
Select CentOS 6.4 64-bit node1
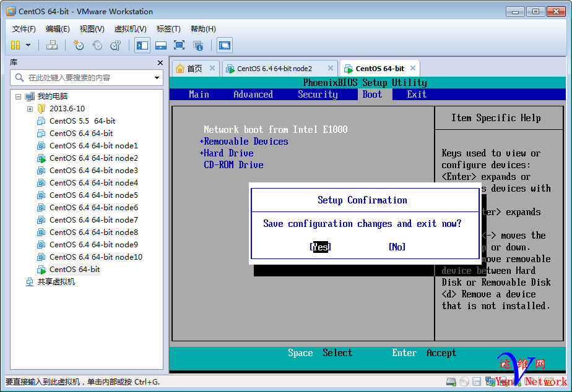click(93, 146)
